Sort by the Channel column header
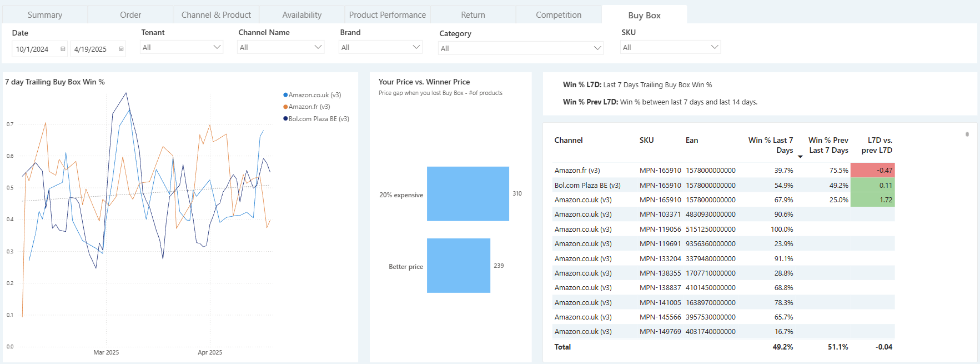Image resolution: width=980 pixels, height=364 pixels. (569, 140)
